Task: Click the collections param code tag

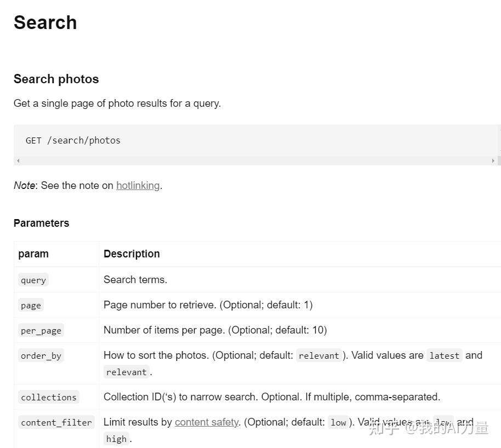Action: [x=49, y=398]
